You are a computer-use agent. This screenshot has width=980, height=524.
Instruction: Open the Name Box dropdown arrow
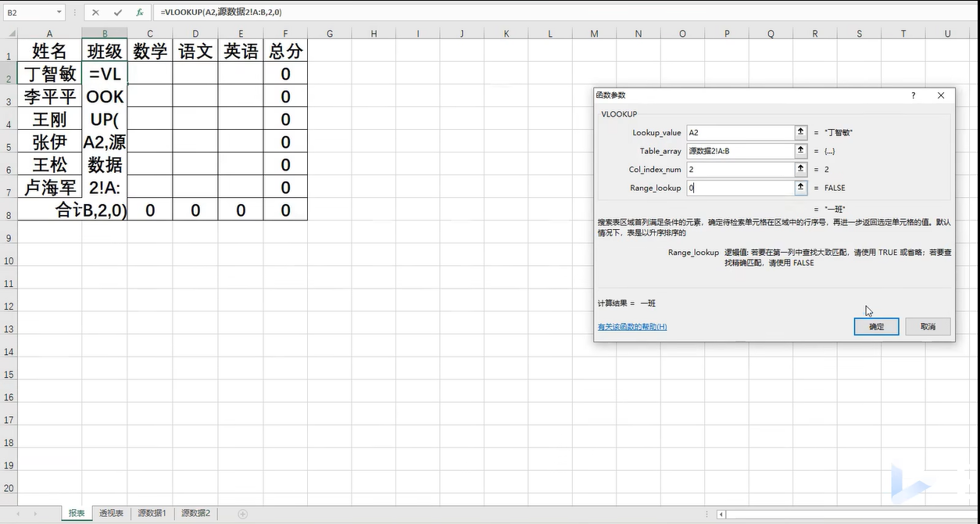[59, 13]
